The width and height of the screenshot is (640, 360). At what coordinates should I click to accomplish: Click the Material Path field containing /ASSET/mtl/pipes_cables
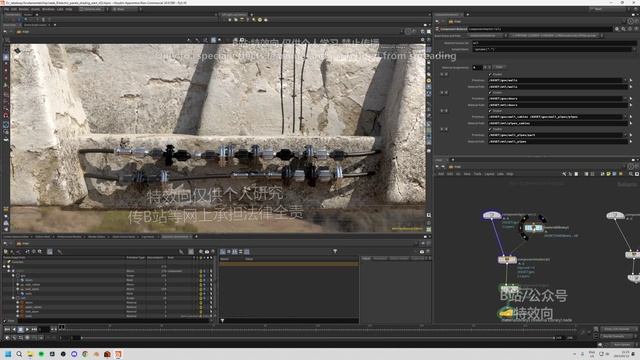tap(557, 123)
